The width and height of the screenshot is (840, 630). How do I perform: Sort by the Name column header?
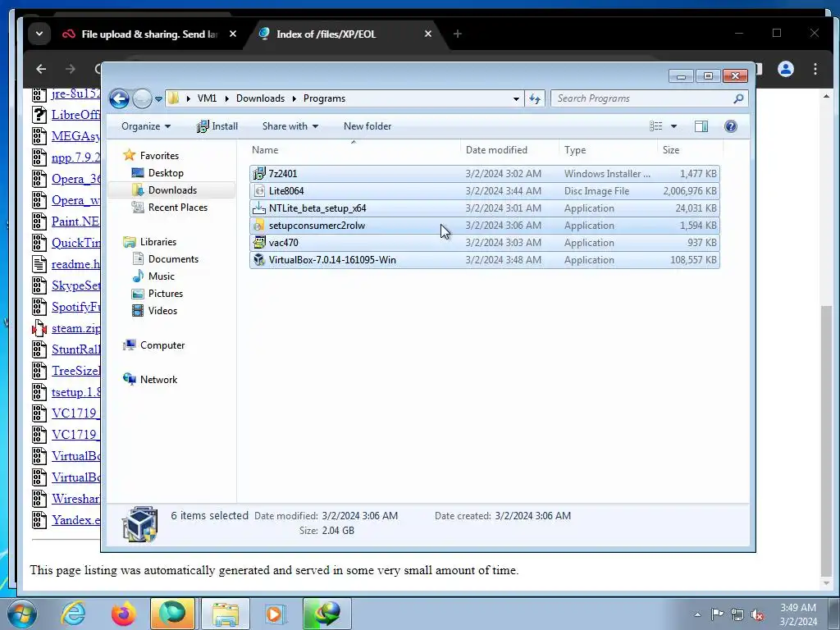pos(354,150)
